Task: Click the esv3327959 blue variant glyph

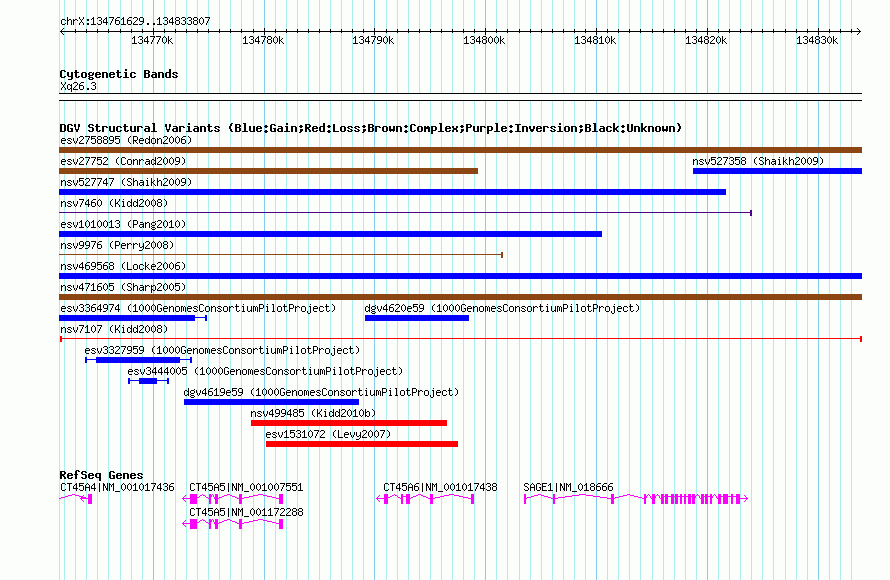Action: pos(138,360)
